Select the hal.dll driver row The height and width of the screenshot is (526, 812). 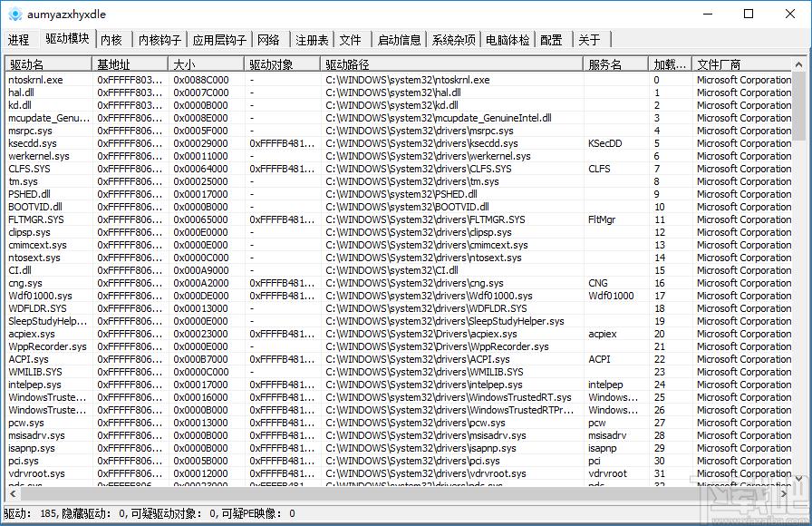pos(400,93)
